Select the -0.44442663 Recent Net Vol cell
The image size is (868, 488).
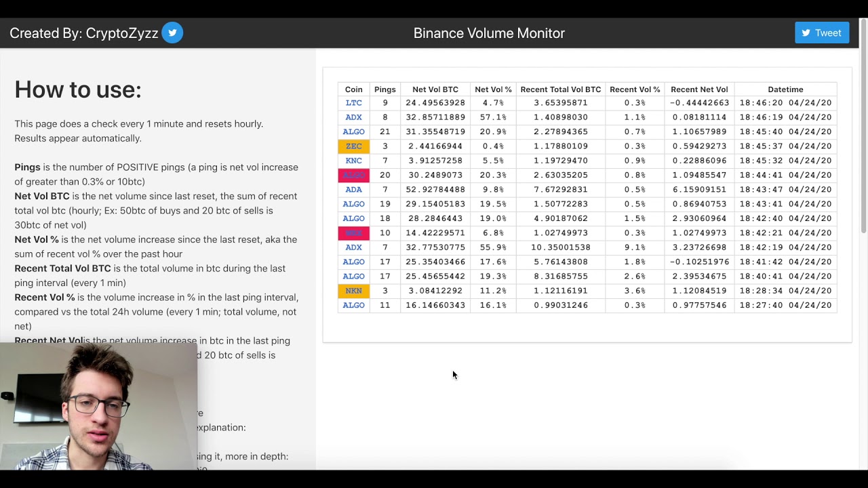pyautogui.click(x=699, y=103)
